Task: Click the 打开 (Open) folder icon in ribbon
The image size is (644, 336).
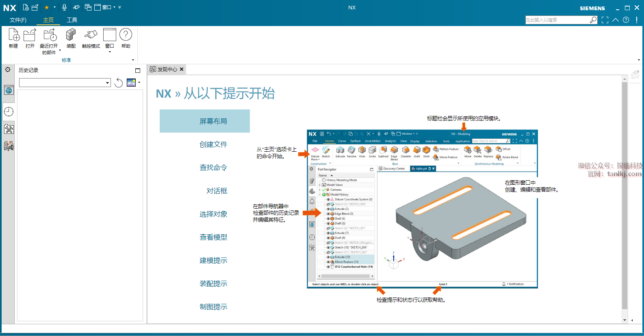Action: click(30, 36)
